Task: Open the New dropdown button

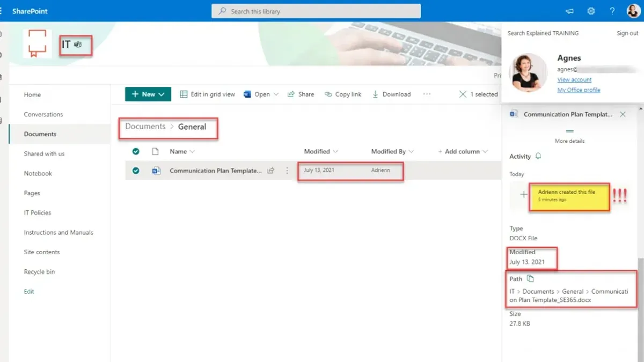Action: (148, 94)
